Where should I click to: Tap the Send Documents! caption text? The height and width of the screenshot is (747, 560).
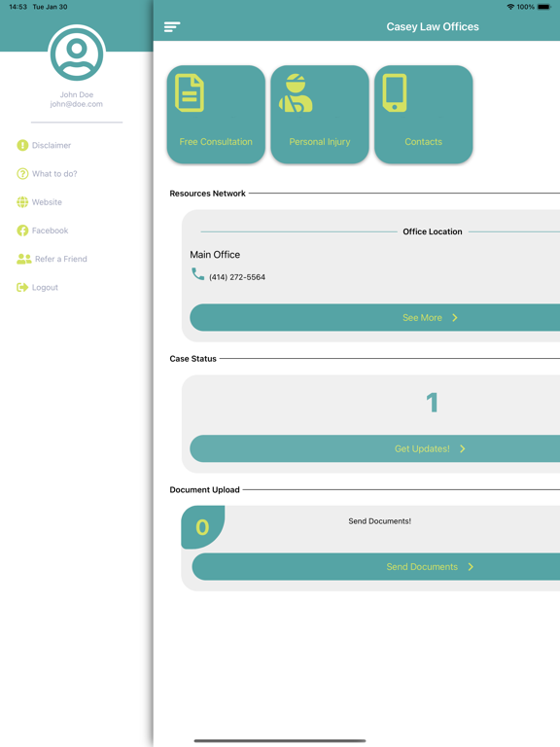379,521
